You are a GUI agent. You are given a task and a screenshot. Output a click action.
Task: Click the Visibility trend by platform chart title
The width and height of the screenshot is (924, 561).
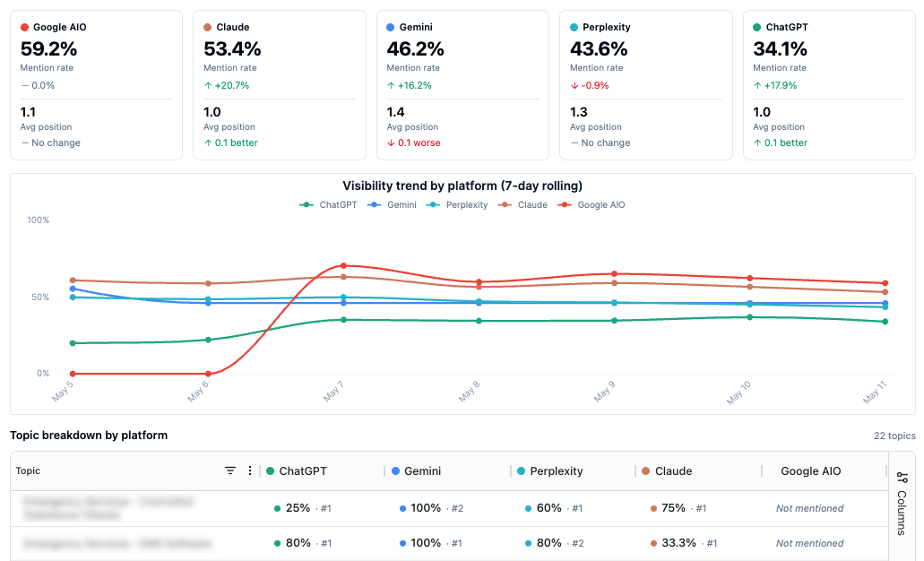[462, 186]
